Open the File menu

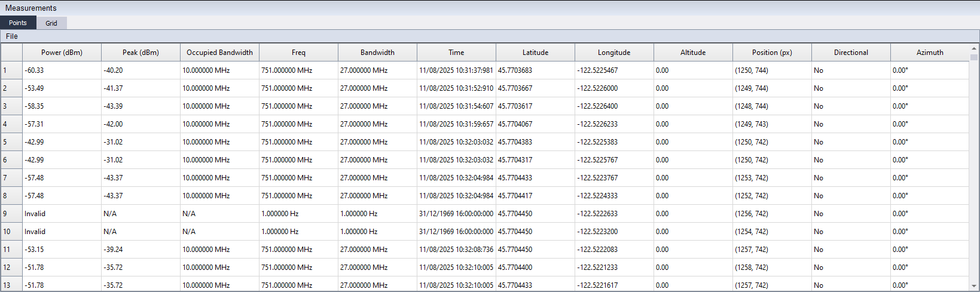point(12,36)
